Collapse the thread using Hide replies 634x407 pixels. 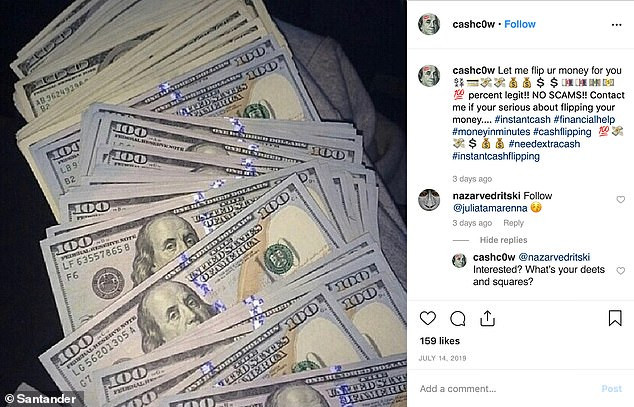tap(503, 240)
